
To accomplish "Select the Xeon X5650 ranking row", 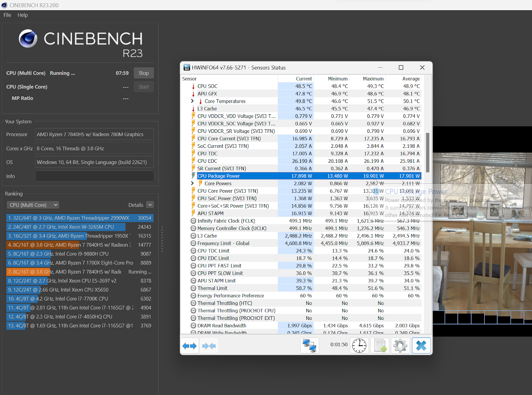I will tap(80, 290).
